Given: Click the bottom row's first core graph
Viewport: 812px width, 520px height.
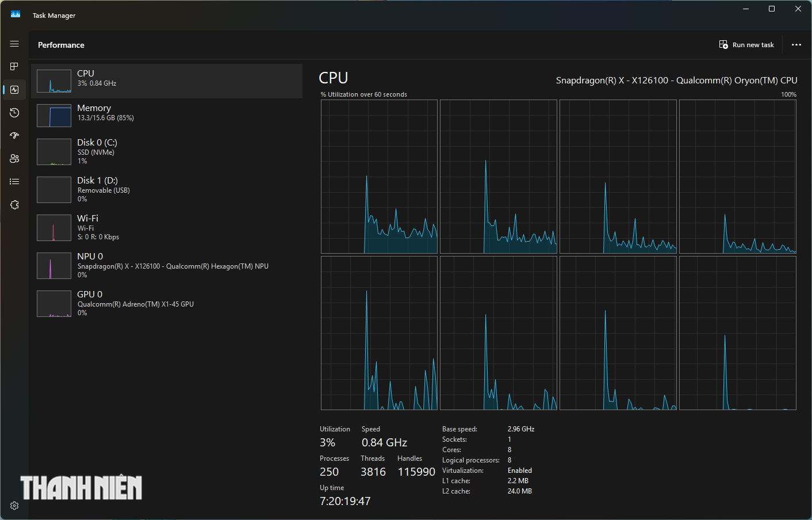Looking at the screenshot, I should (x=379, y=333).
